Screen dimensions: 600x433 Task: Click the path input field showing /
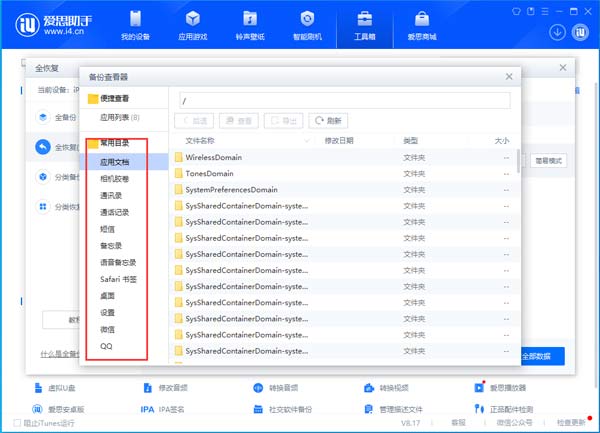(x=345, y=101)
